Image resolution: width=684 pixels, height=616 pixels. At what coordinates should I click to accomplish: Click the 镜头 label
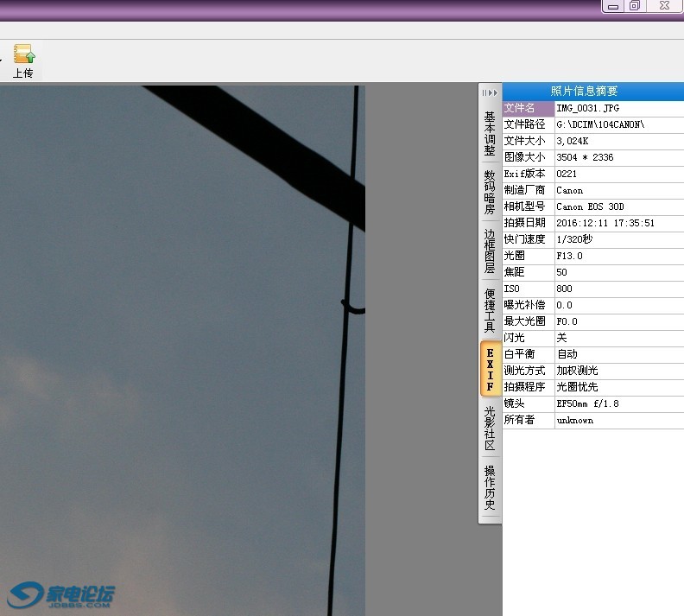point(514,403)
